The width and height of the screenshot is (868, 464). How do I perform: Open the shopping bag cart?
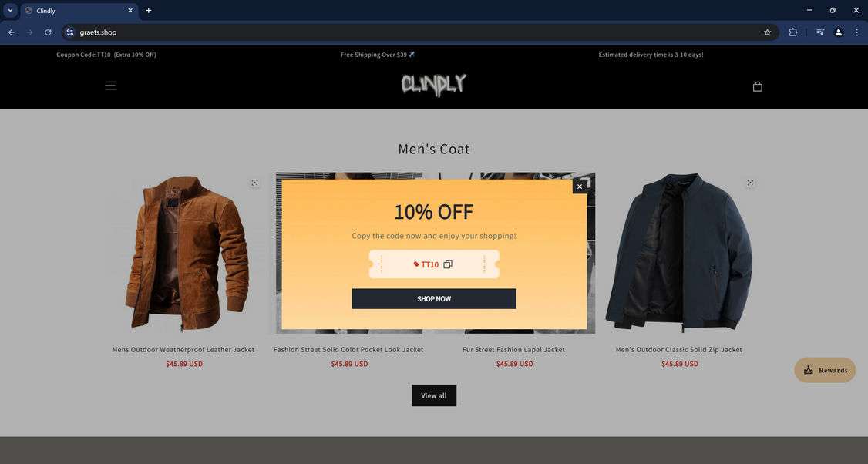(x=757, y=86)
